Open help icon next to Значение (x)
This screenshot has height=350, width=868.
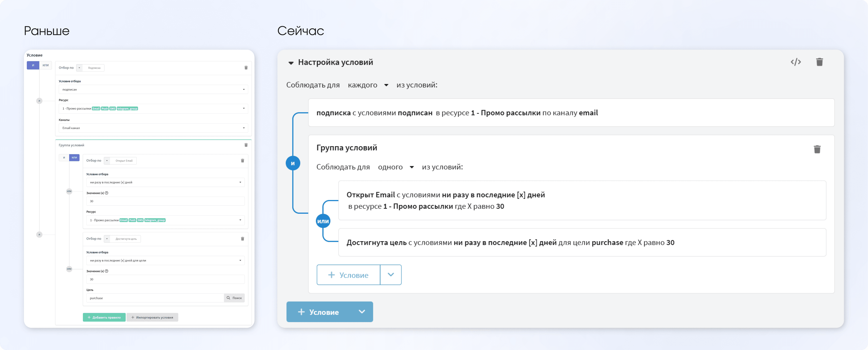coord(107,193)
